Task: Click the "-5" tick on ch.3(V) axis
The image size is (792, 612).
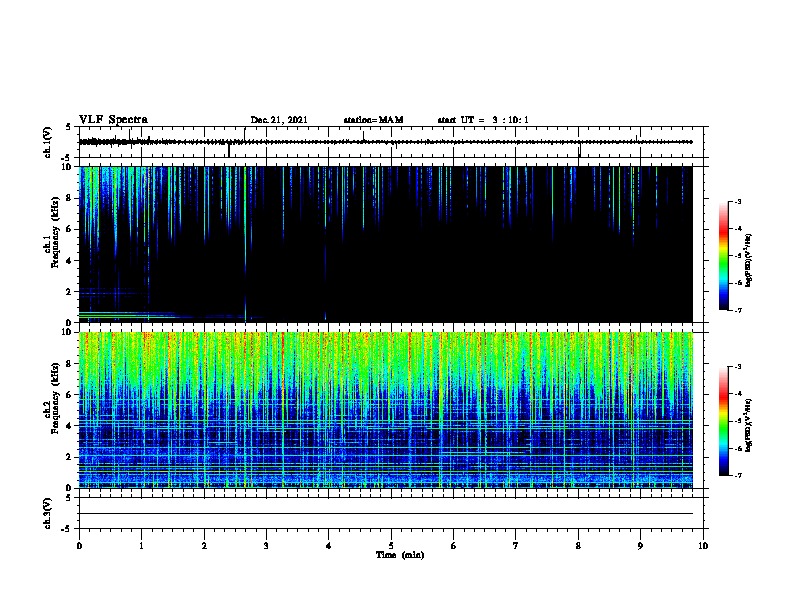Action: [67, 529]
